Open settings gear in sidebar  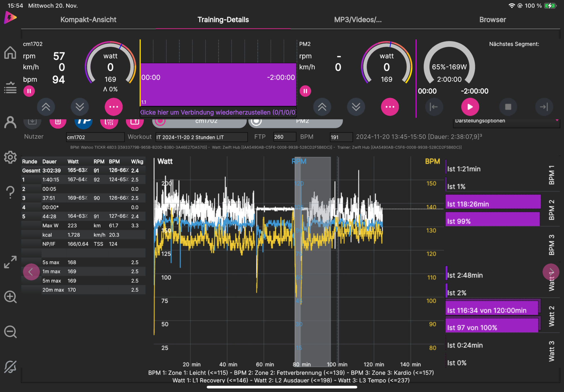pos(10,157)
